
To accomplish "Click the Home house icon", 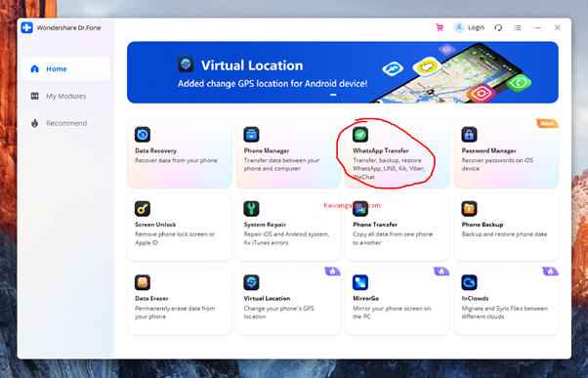I will pyautogui.click(x=34, y=68).
